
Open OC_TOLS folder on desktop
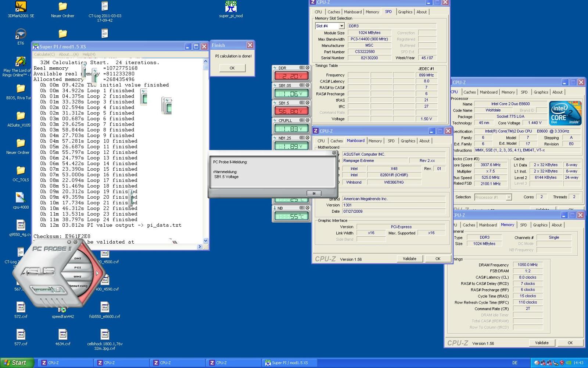coord(21,173)
